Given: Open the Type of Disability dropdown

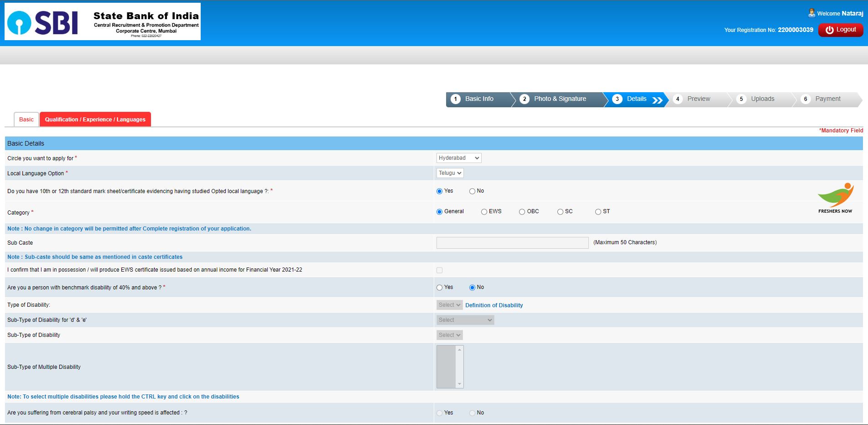Looking at the screenshot, I should (x=450, y=305).
